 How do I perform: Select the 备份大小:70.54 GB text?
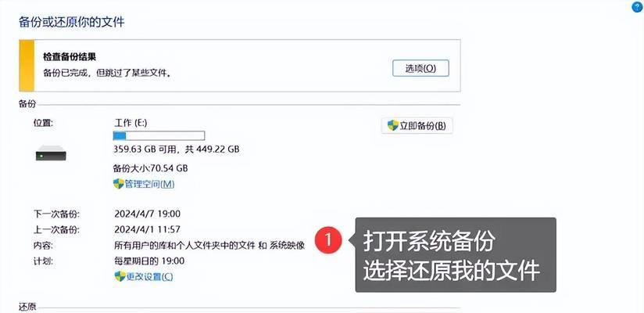pos(150,168)
